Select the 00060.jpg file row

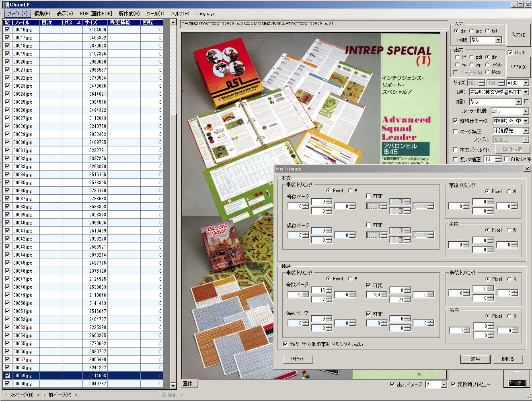pos(83,383)
